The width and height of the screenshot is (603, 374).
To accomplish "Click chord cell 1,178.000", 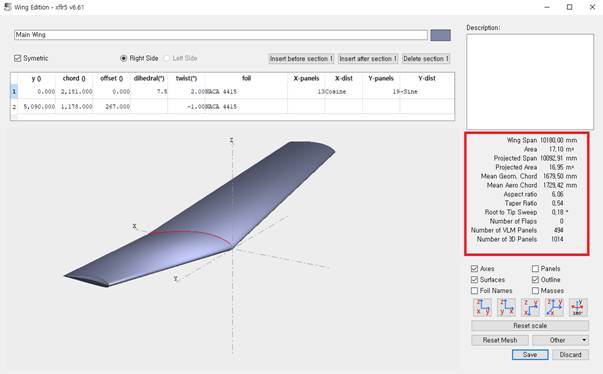I will click(x=75, y=107).
